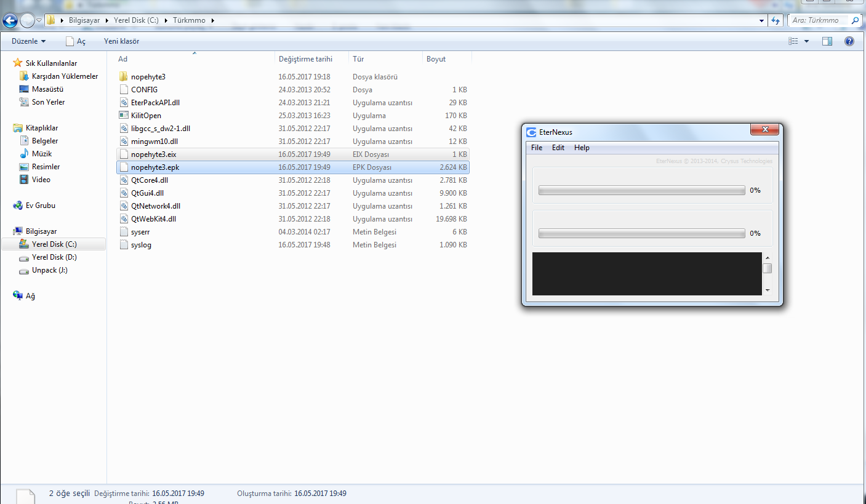Viewport: 866px width, 504px height.
Task: Select the CONFIG file name
Action: (x=144, y=90)
